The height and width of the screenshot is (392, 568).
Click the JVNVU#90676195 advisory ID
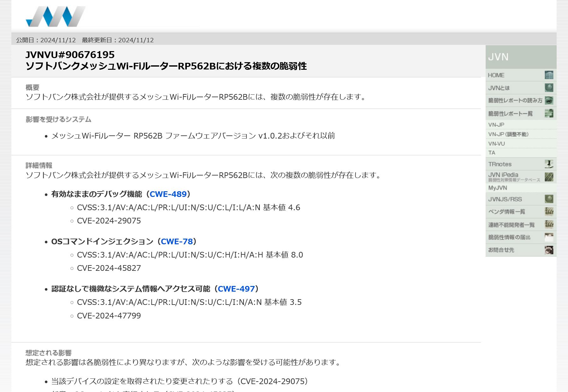click(x=70, y=55)
